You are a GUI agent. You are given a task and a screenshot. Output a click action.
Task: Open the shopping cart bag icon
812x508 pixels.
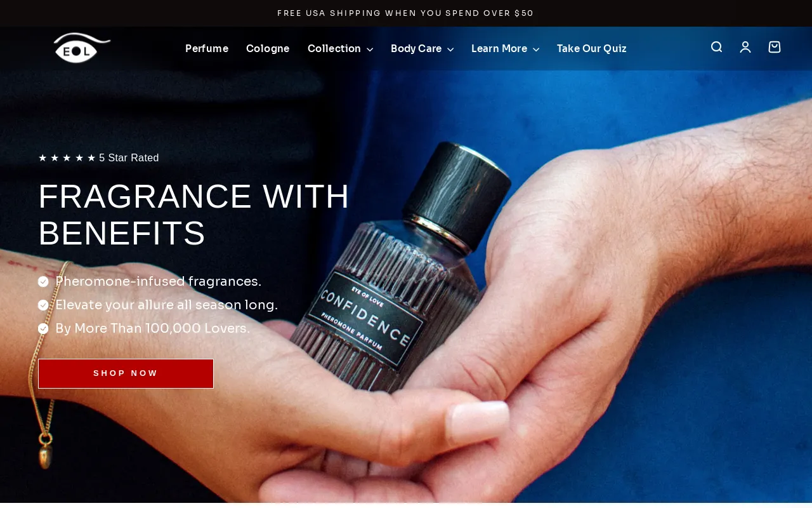pos(775,47)
